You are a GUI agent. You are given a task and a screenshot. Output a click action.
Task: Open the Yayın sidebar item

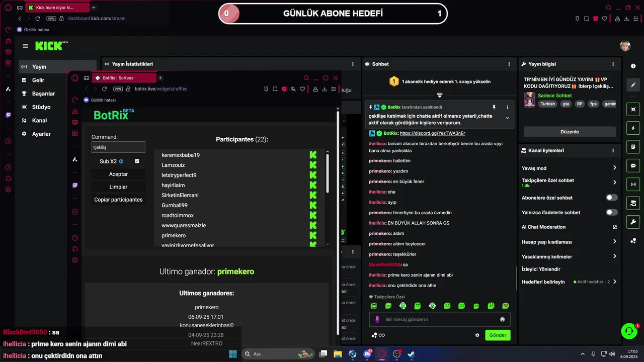pos(57,66)
